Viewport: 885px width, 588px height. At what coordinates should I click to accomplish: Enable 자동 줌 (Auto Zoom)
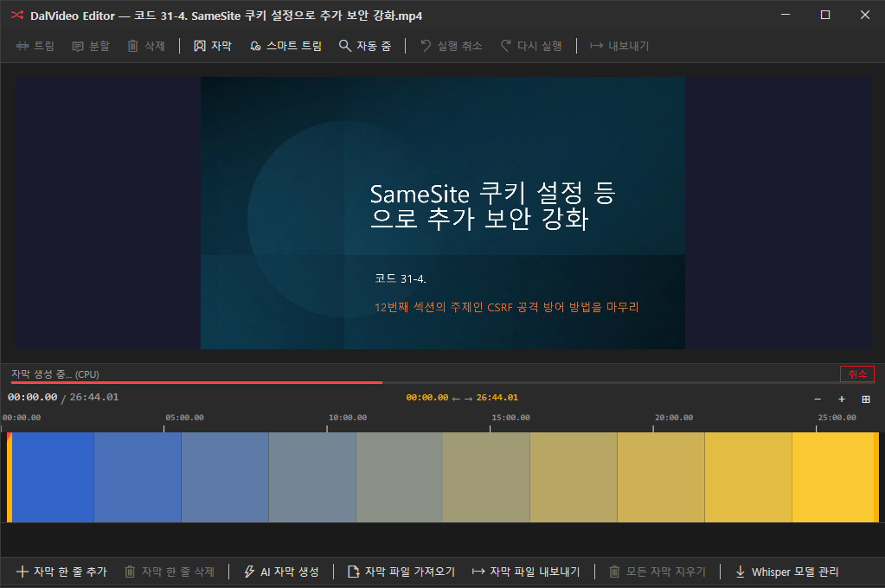pyautogui.click(x=362, y=46)
